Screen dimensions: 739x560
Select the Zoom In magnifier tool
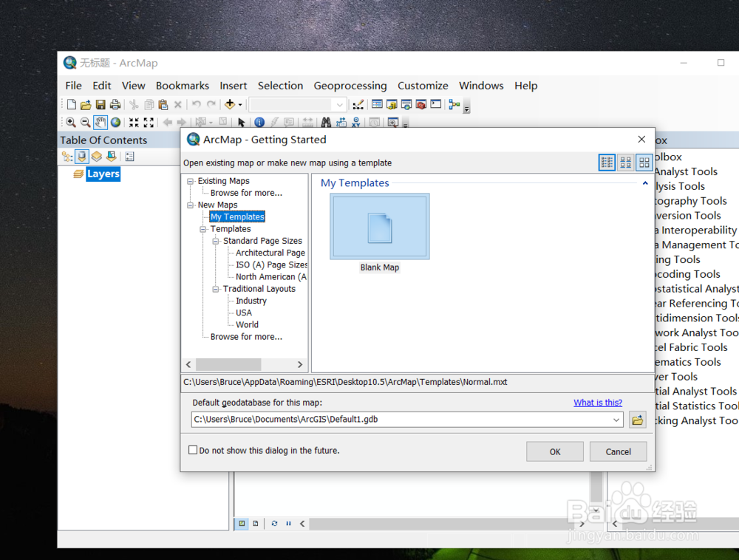coord(71,123)
